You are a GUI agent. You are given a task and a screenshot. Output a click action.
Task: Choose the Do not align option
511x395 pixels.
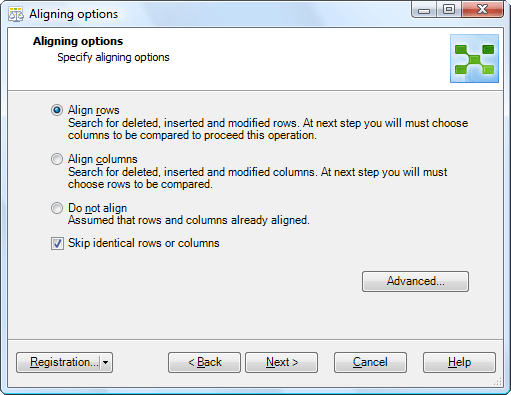[x=57, y=208]
